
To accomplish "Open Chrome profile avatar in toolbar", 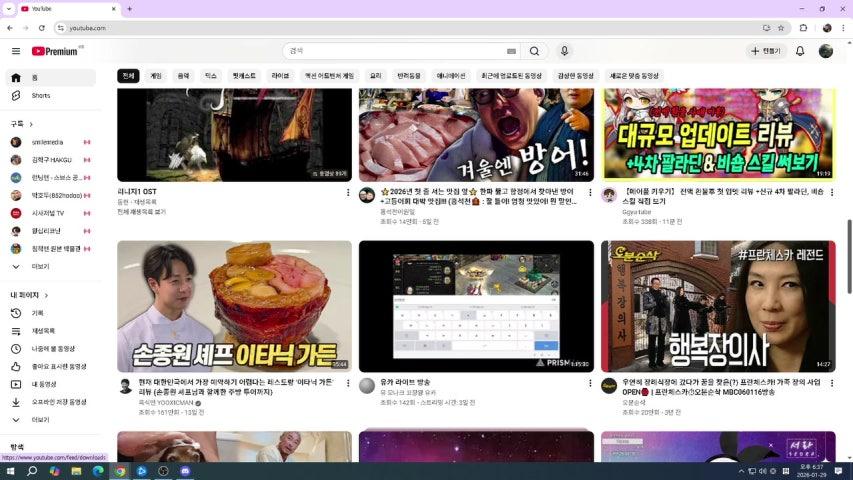I will (827, 28).
